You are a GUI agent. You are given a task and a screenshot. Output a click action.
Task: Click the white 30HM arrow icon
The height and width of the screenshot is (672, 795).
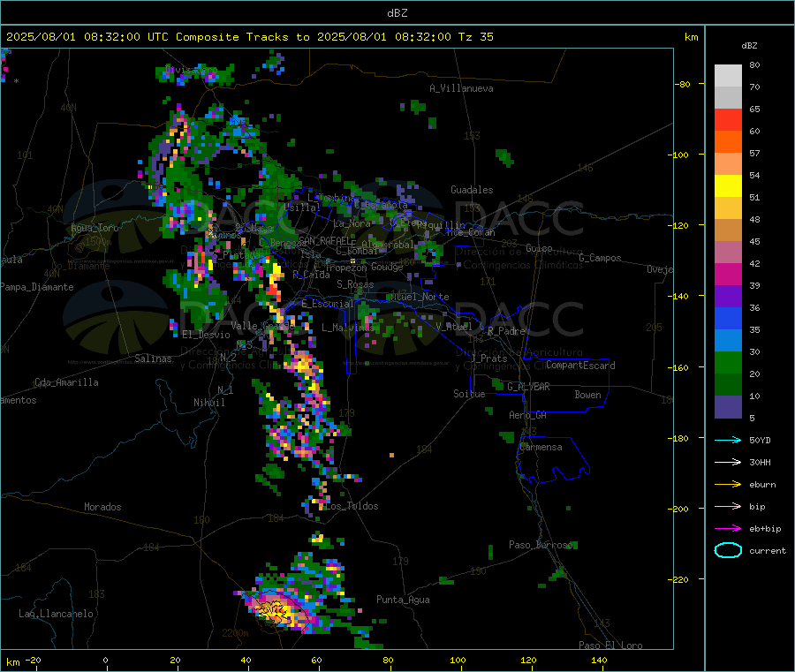[728, 462]
